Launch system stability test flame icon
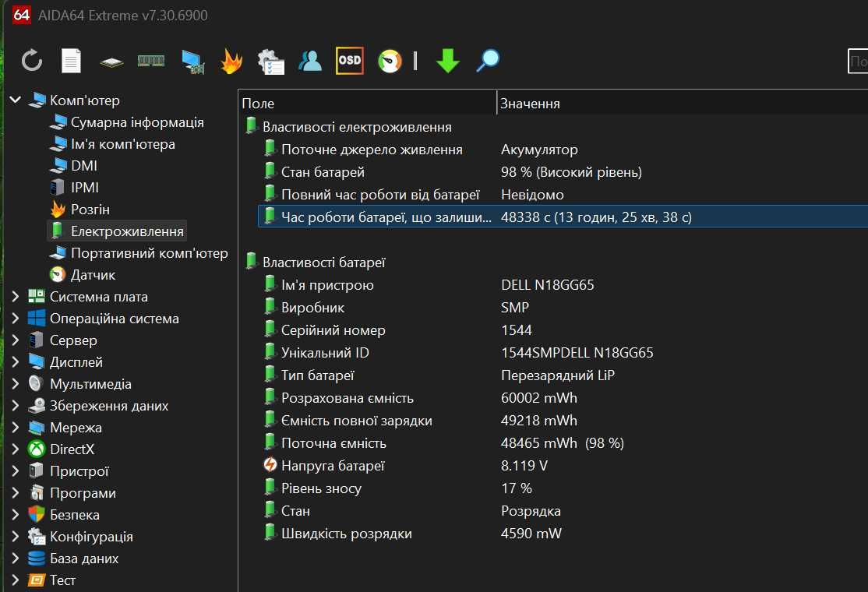 click(x=231, y=61)
